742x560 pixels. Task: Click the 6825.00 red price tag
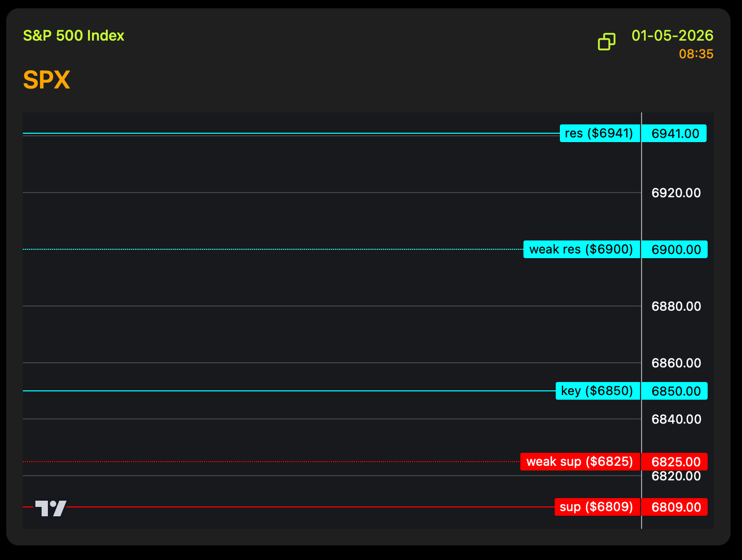(675, 462)
